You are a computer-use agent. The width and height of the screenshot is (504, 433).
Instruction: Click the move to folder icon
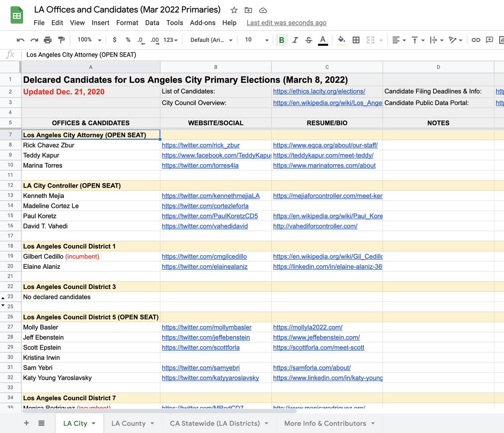(248, 10)
